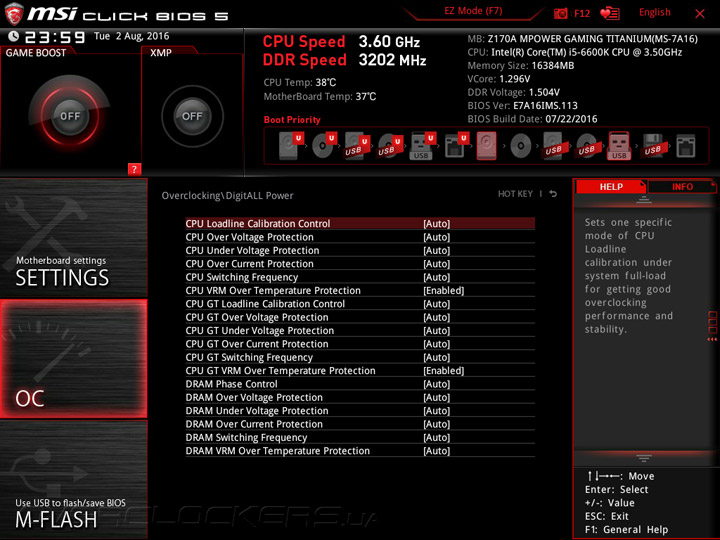Go back using the arrow beside HOT KEY
The width and height of the screenshot is (720, 540).
click(x=553, y=194)
